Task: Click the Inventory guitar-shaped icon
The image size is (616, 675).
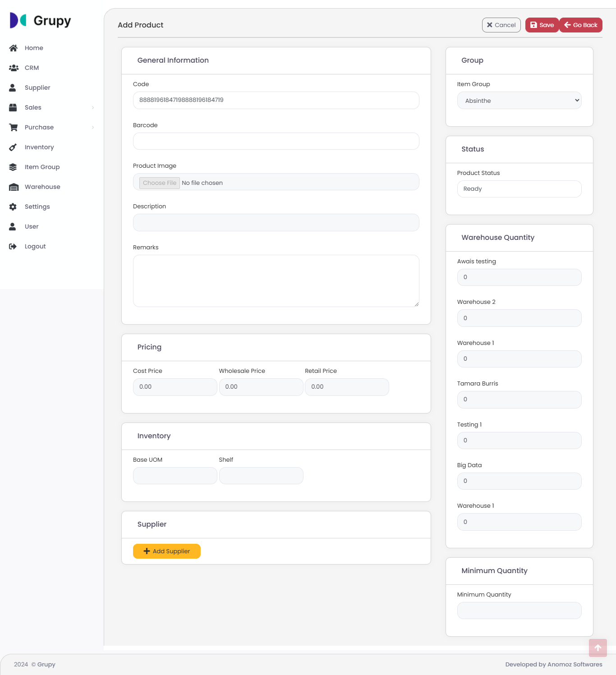Action: point(13,147)
